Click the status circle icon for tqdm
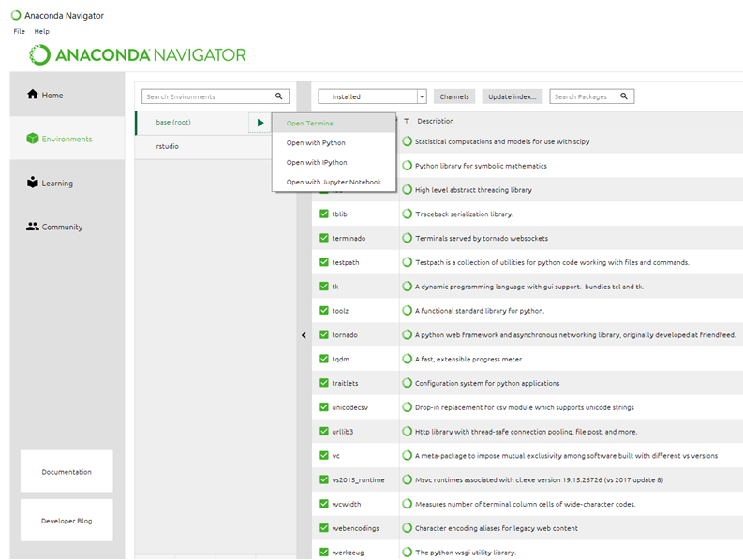 (407, 359)
